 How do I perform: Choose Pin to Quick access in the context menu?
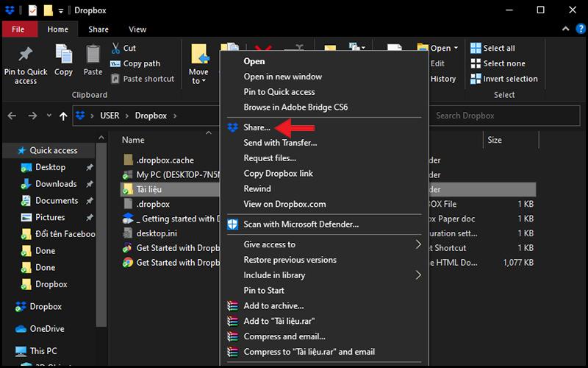click(279, 92)
